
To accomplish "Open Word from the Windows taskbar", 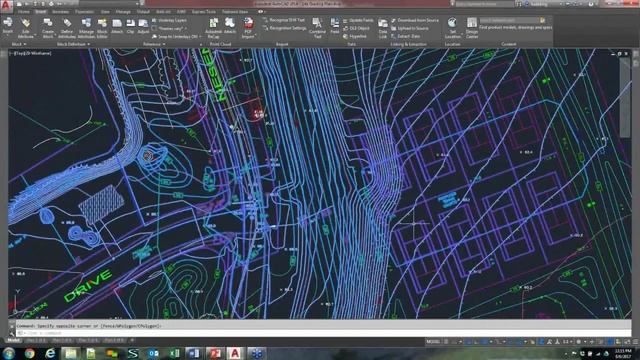I will click(x=194, y=353).
